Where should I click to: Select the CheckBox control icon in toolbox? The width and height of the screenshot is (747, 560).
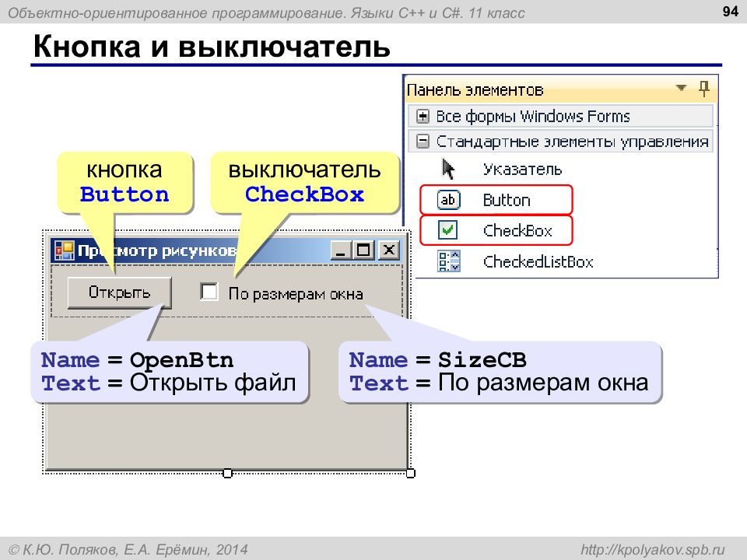447,230
